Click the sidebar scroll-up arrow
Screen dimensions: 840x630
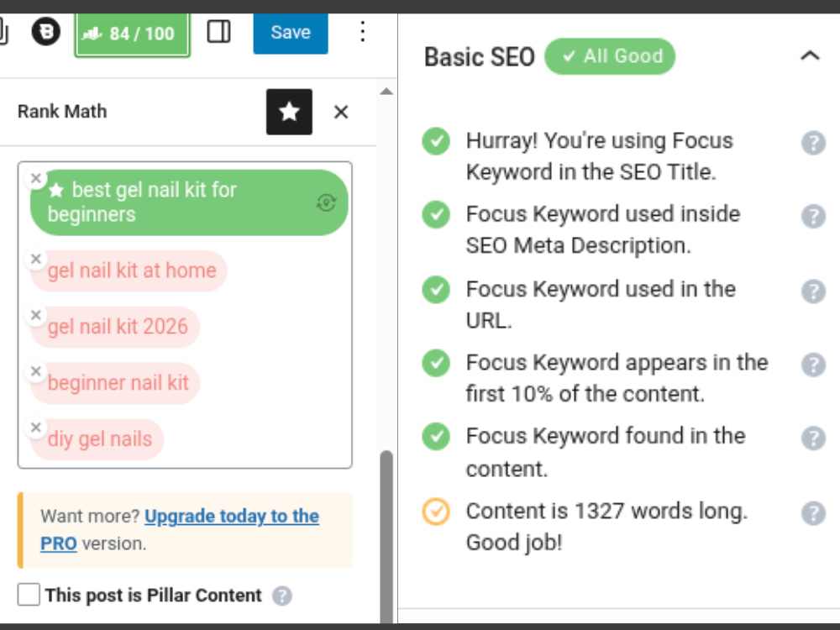tap(386, 92)
